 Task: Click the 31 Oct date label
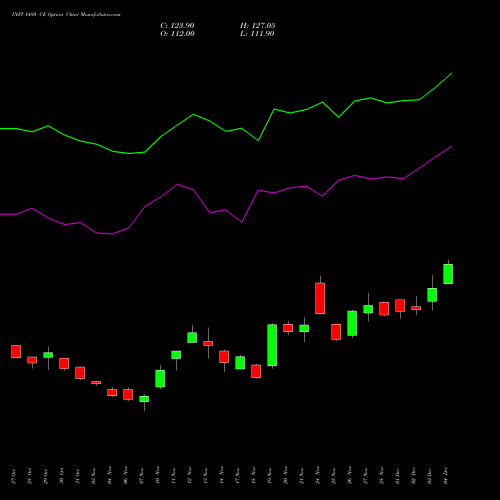(x=78, y=476)
